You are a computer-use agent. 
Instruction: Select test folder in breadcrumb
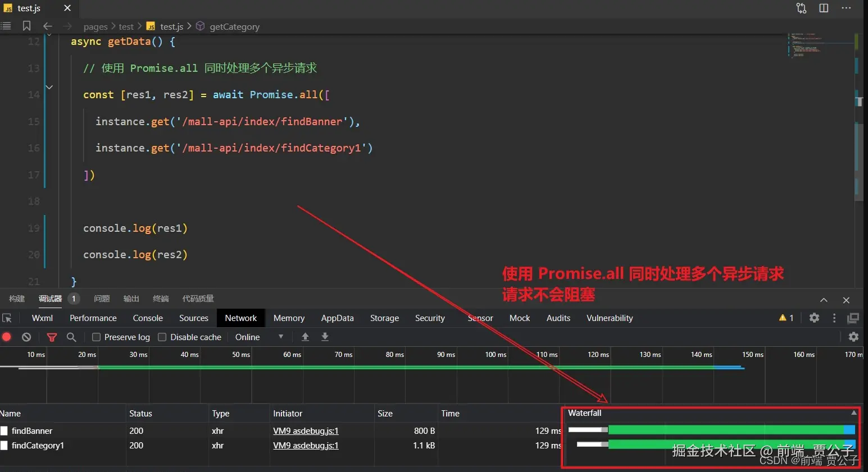(126, 26)
